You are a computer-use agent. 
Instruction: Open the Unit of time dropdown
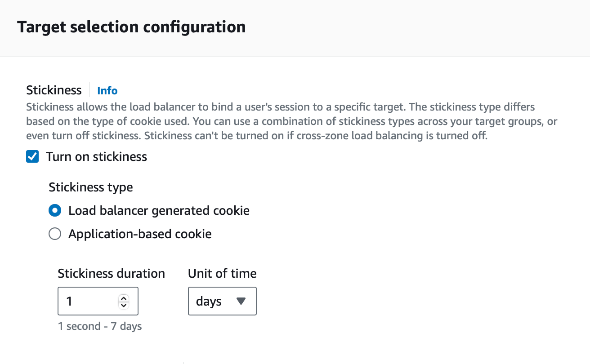222,301
